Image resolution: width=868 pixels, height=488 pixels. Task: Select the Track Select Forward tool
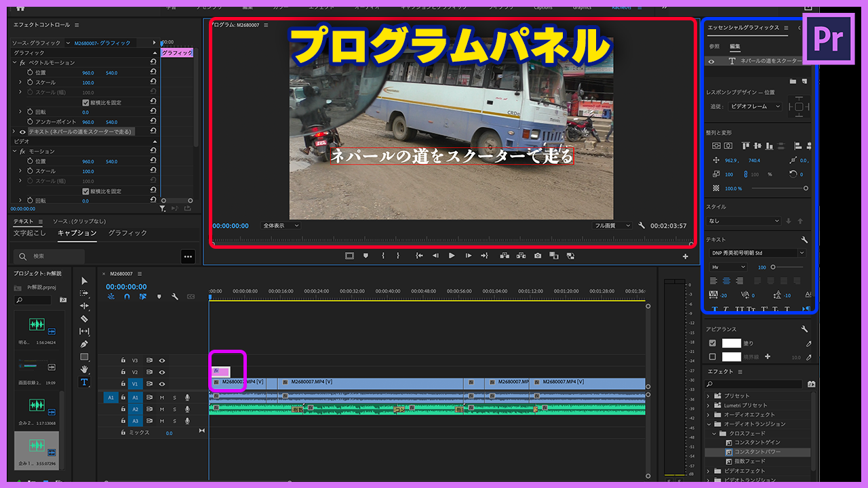point(84,293)
